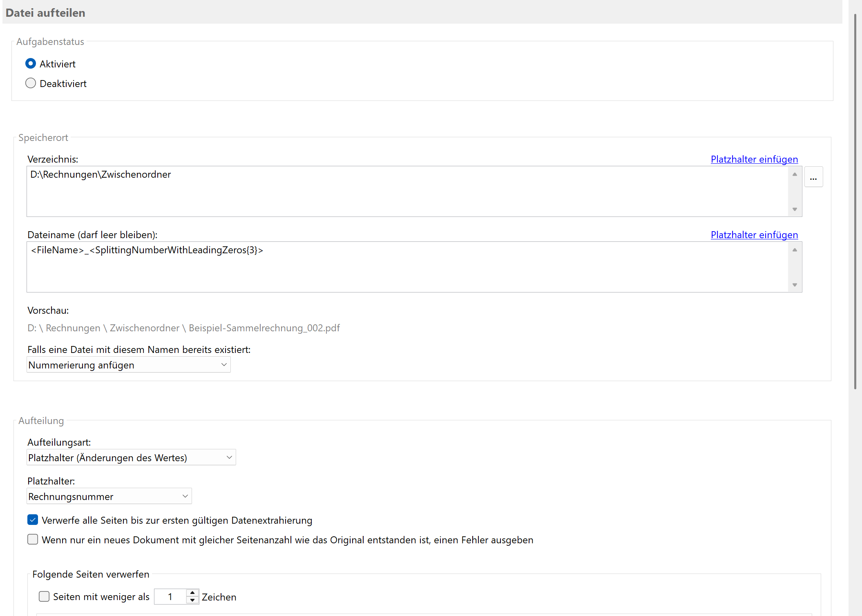Expand the Rechnungsnummer Platzhalter dropdown
The image size is (862, 616).
109,496
